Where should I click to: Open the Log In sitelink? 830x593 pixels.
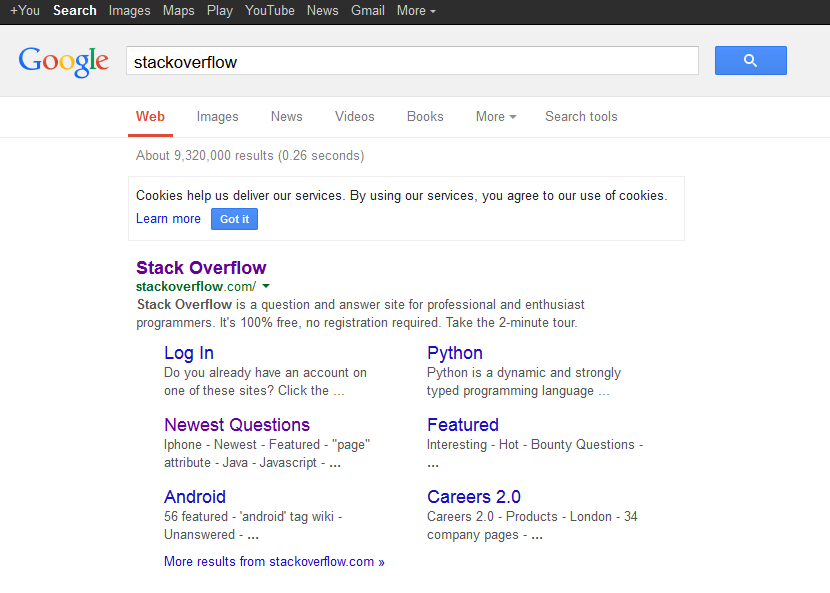click(189, 353)
